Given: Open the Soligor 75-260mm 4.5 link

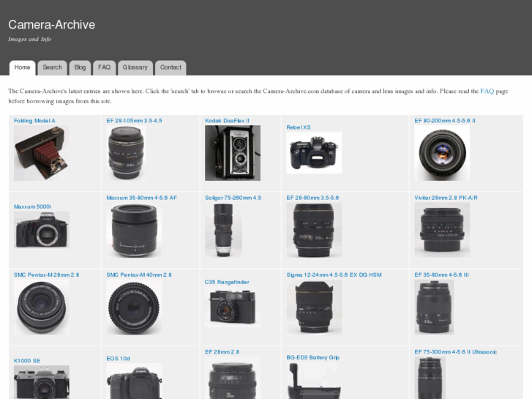Looking at the screenshot, I should [233, 198].
